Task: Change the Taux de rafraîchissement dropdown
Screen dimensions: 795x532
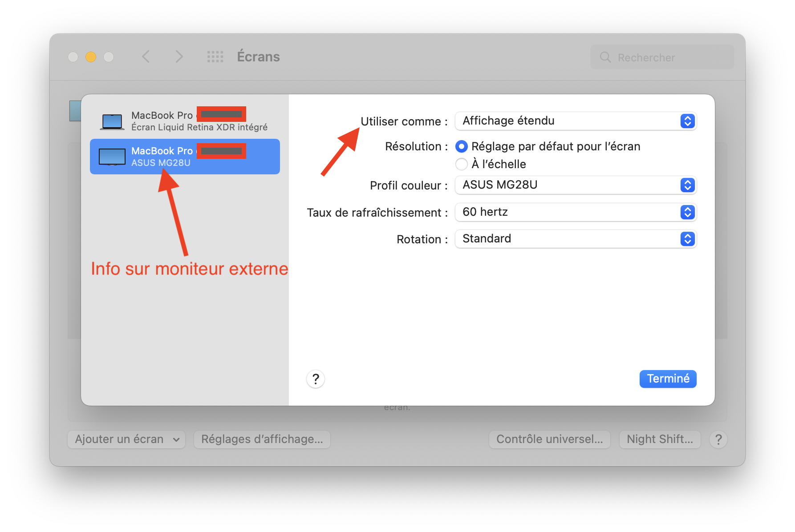Action: pyautogui.click(x=576, y=212)
